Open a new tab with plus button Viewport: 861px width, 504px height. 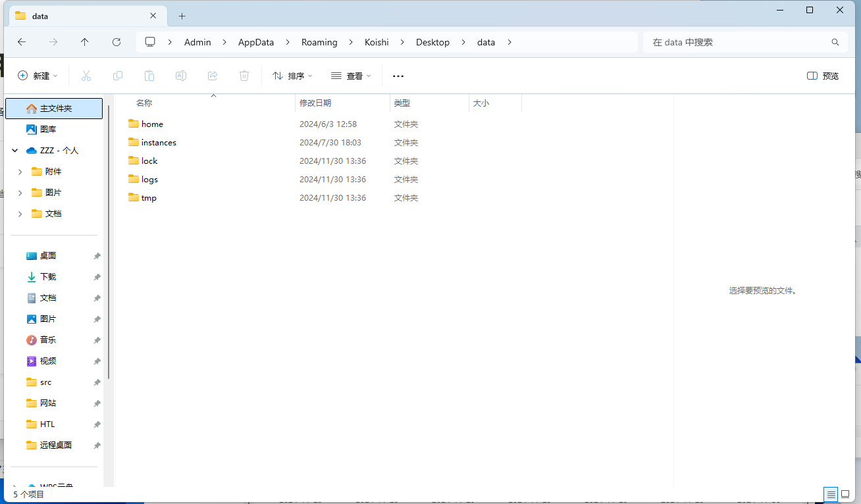click(182, 16)
